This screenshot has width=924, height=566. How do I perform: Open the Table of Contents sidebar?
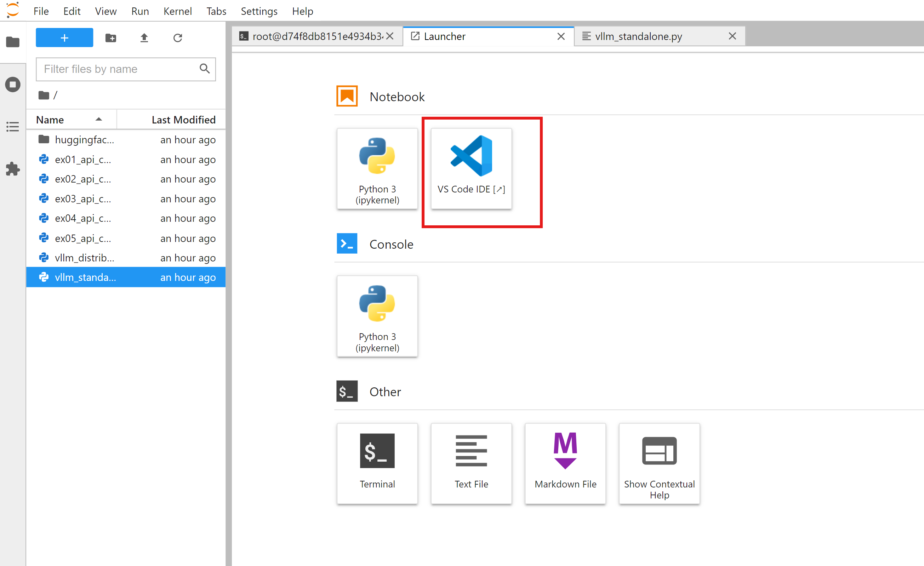13,127
